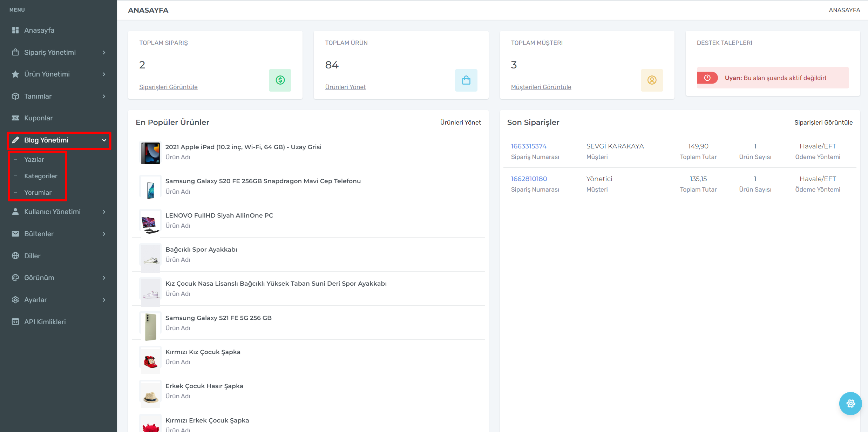
Task: Click the API Kimlikleri code icon
Action: 15,322
